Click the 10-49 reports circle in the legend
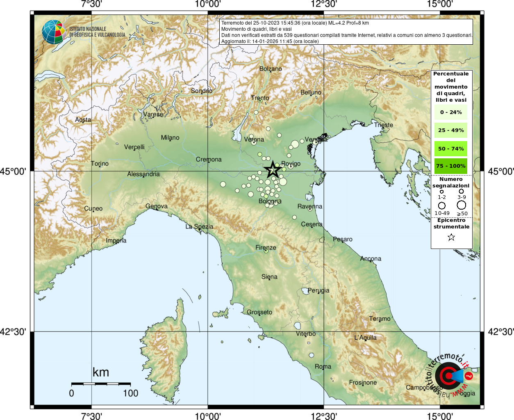 pos(442,205)
